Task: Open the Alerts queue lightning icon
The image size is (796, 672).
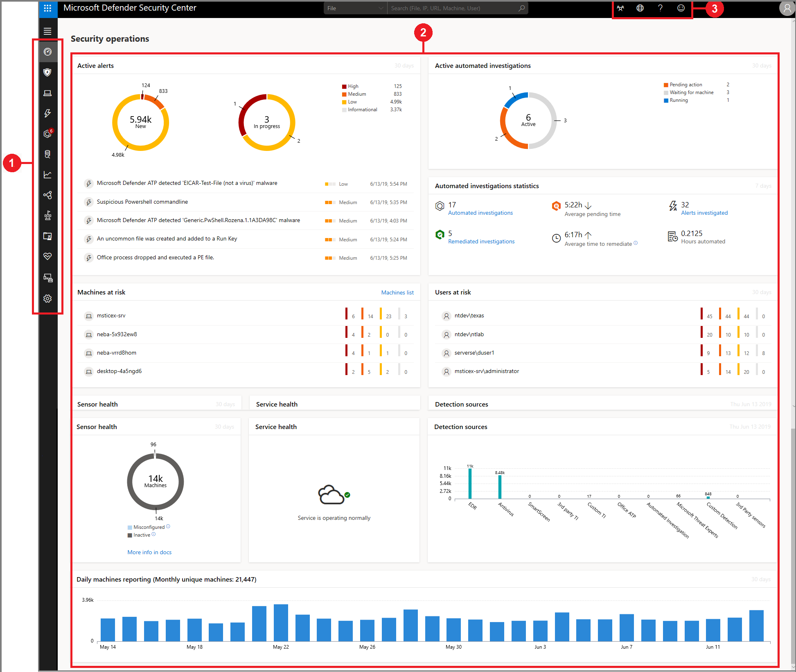Action: click(x=47, y=113)
